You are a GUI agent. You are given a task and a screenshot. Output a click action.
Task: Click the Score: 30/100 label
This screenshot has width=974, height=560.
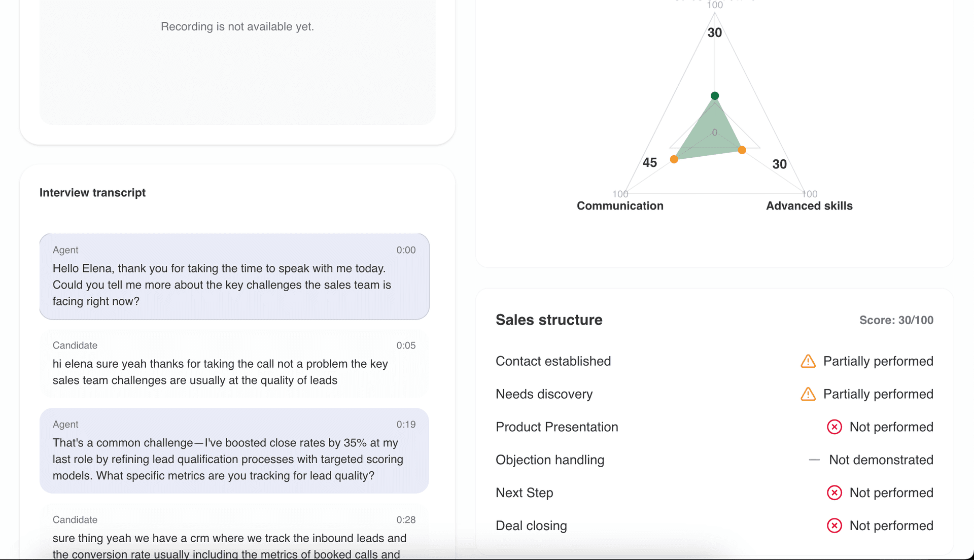click(896, 320)
